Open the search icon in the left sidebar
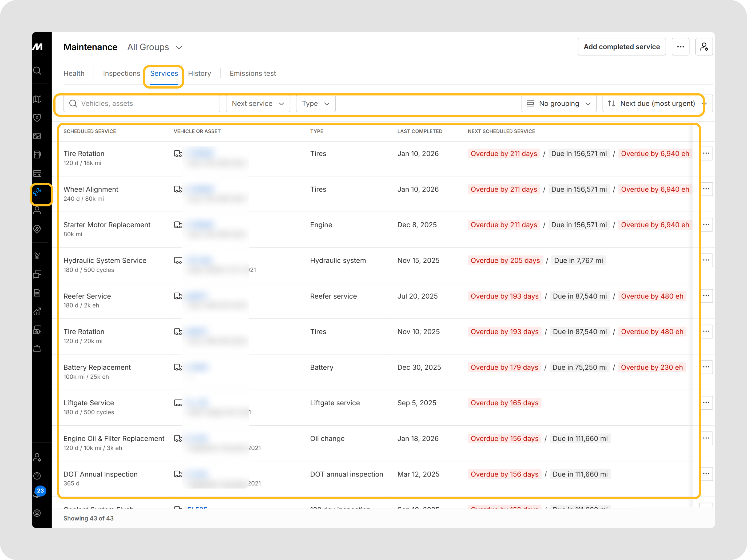The width and height of the screenshot is (747, 560). click(37, 71)
